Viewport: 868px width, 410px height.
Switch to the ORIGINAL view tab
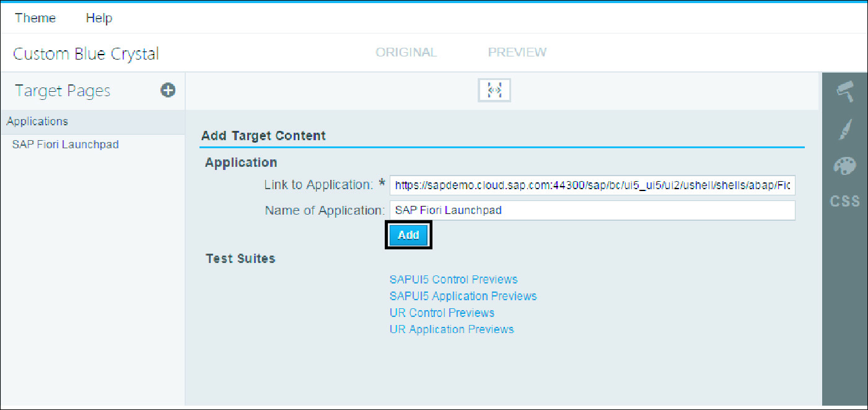(406, 53)
